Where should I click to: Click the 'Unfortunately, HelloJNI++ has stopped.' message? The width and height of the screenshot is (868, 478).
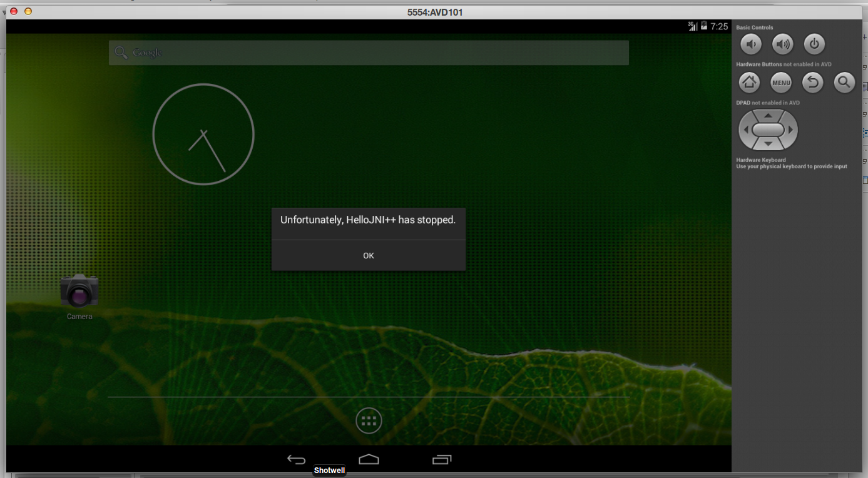368,220
